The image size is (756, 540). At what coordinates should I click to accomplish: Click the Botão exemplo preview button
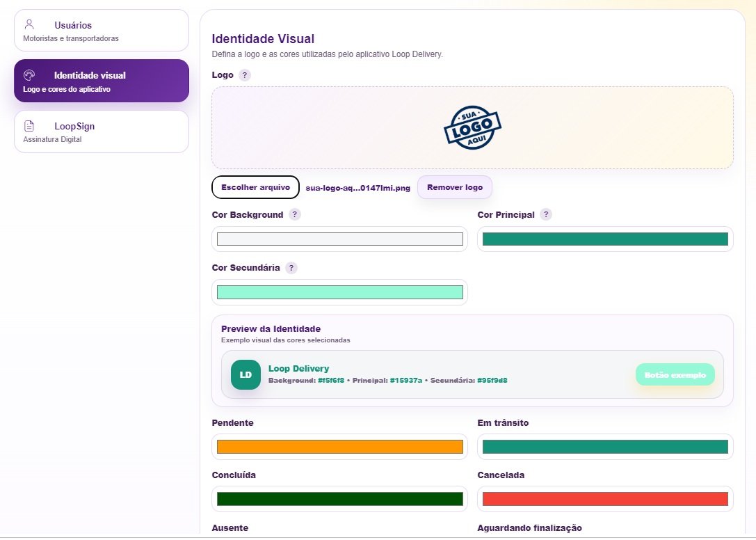(x=675, y=374)
